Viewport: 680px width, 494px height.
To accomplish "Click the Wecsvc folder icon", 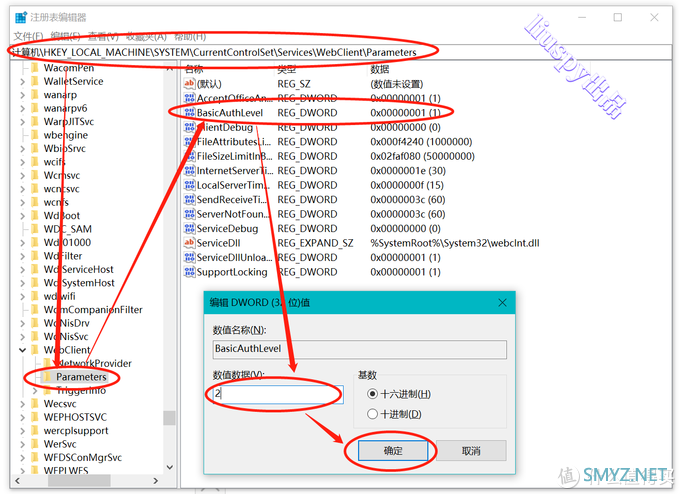I will (35, 404).
